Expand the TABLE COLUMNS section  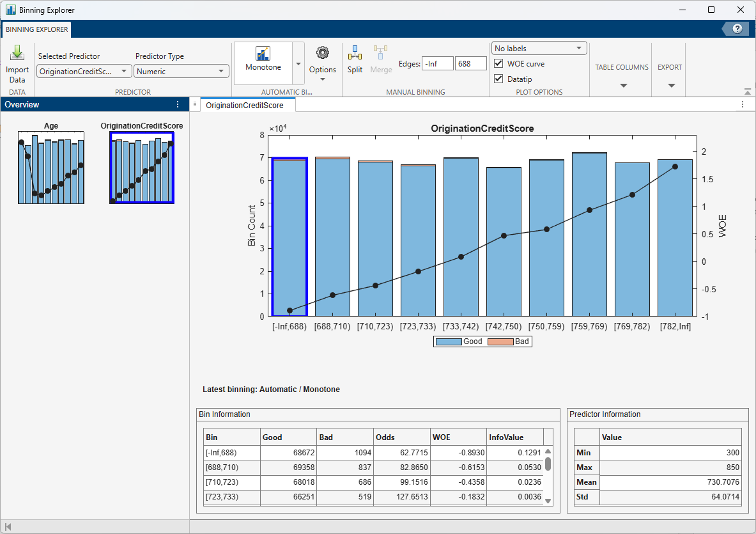[x=623, y=86]
